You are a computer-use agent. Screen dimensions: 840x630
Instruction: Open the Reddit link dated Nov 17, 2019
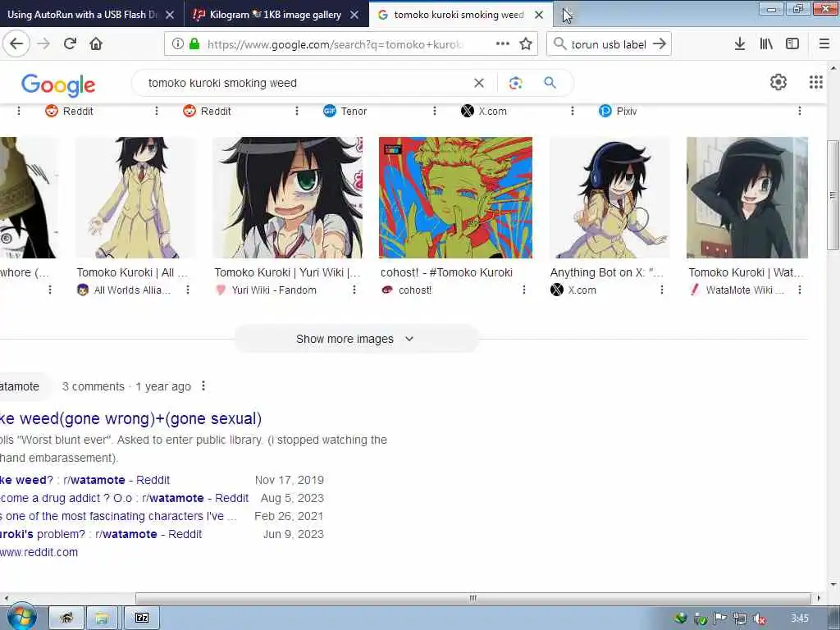[84, 480]
